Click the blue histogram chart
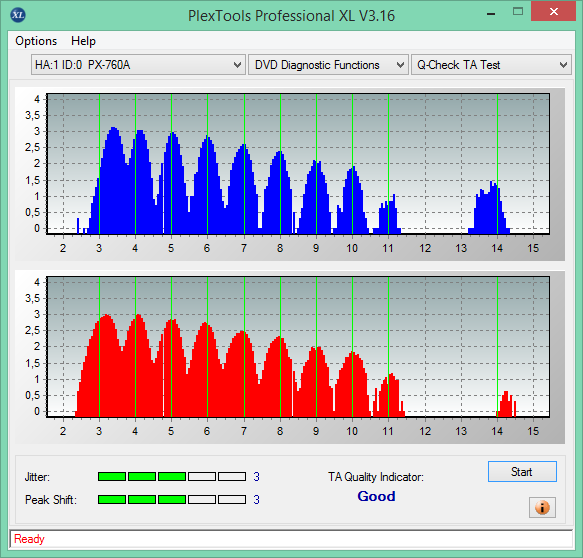The width and height of the screenshot is (583, 558). pyautogui.click(x=298, y=164)
